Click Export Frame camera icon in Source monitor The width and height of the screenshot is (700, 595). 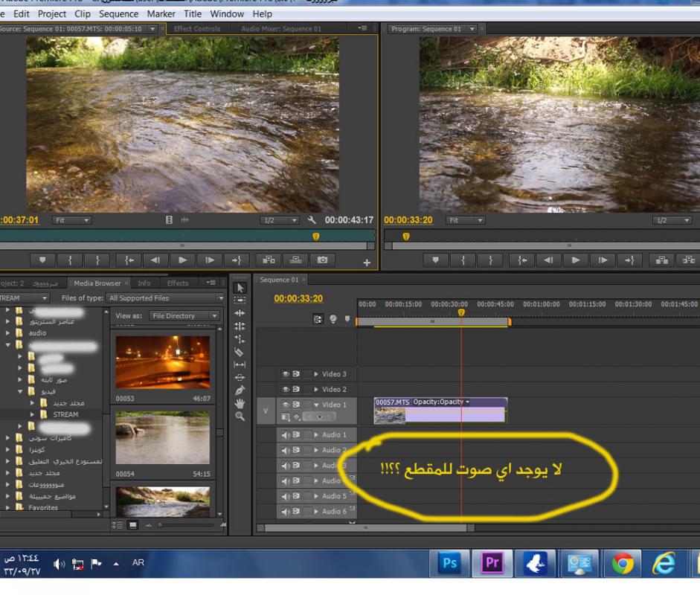tap(322, 260)
